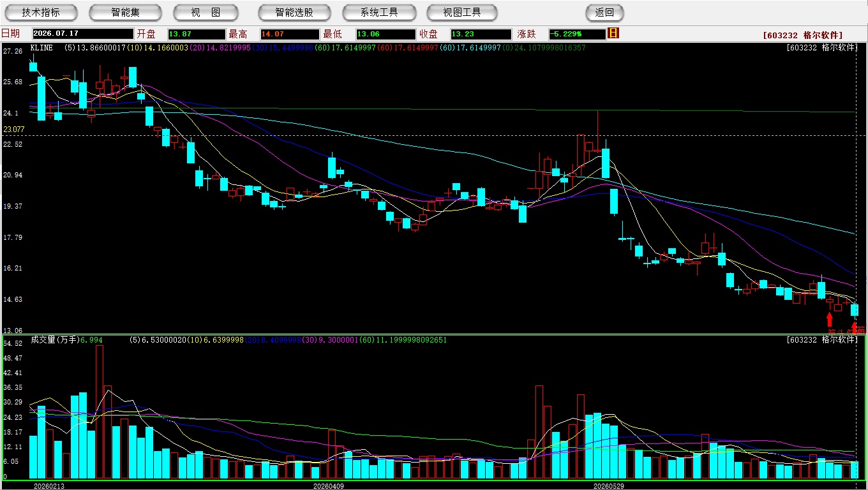The width and height of the screenshot is (868, 490).
Task: Click the stock title in volume panel corner
Action: coord(822,340)
